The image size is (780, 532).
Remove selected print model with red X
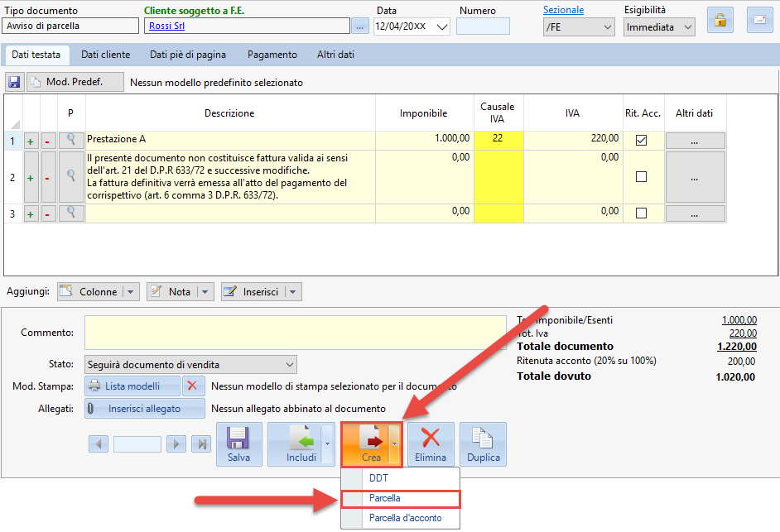193,386
